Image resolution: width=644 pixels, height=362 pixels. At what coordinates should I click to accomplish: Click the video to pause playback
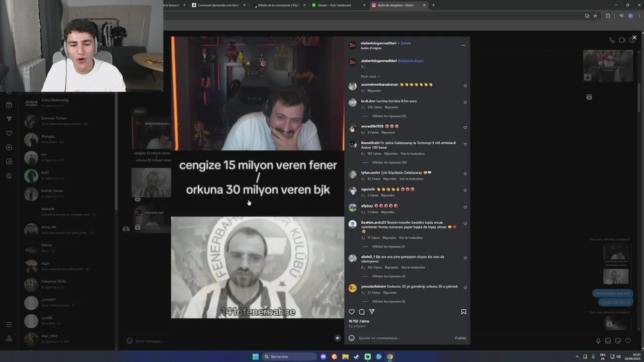258,177
